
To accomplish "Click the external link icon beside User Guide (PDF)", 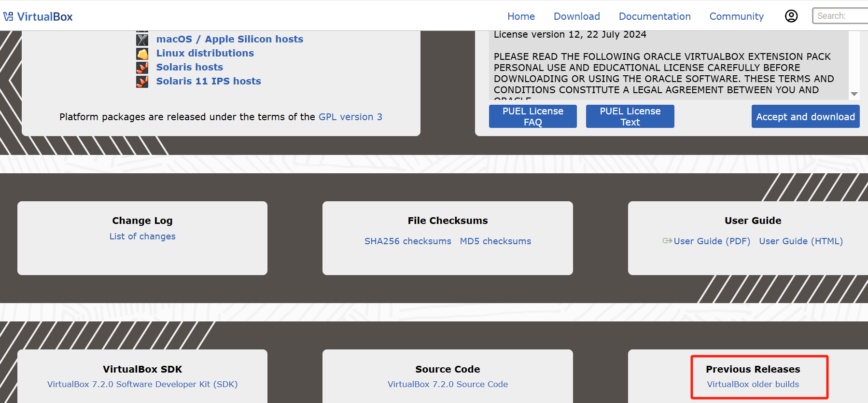I will point(667,241).
